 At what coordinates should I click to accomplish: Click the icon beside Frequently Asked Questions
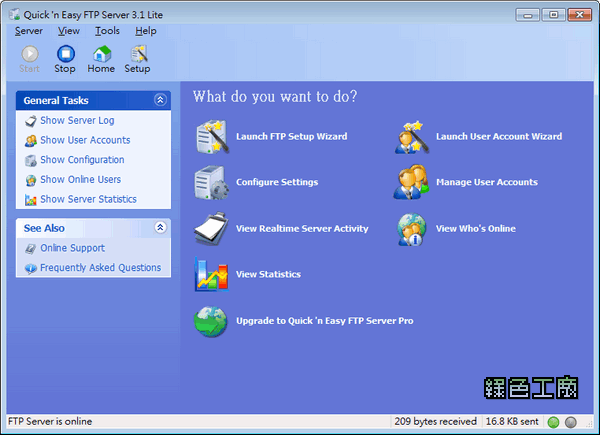point(31,268)
